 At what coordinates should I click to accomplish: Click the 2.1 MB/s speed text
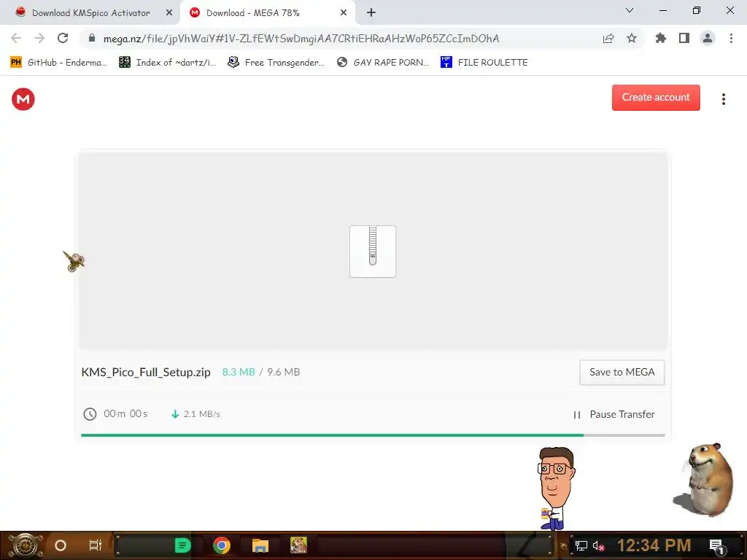202,414
